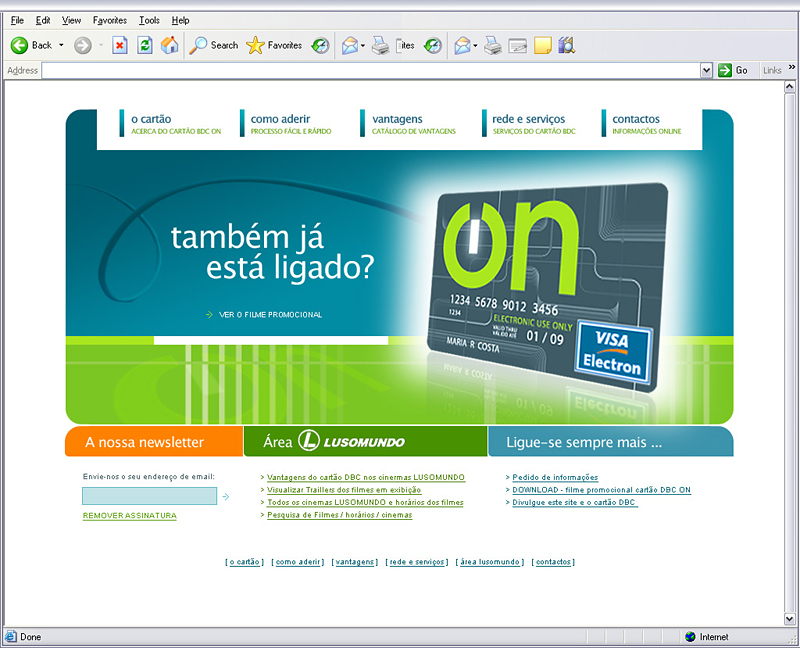Open dropdown arrow of the first Mail icon
Image resolution: width=800 pixels, height=648 pixels.
click(363, 46)
